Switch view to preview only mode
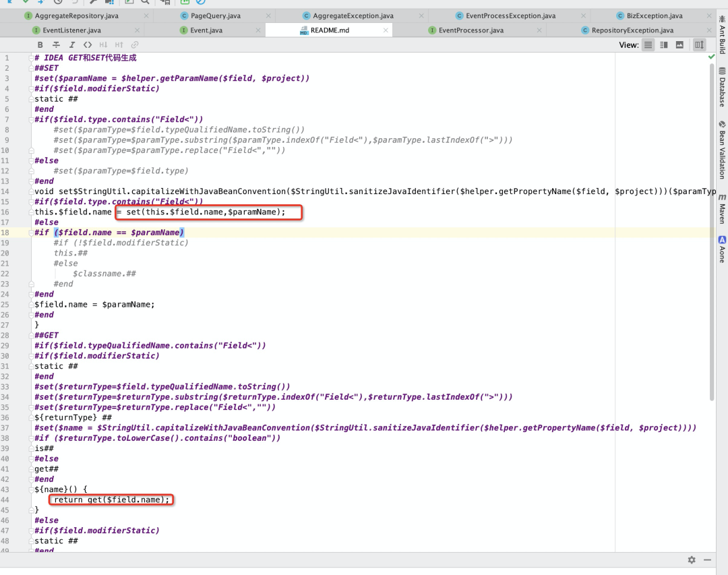Screen dimensions: 728x575 click(679, 44)
